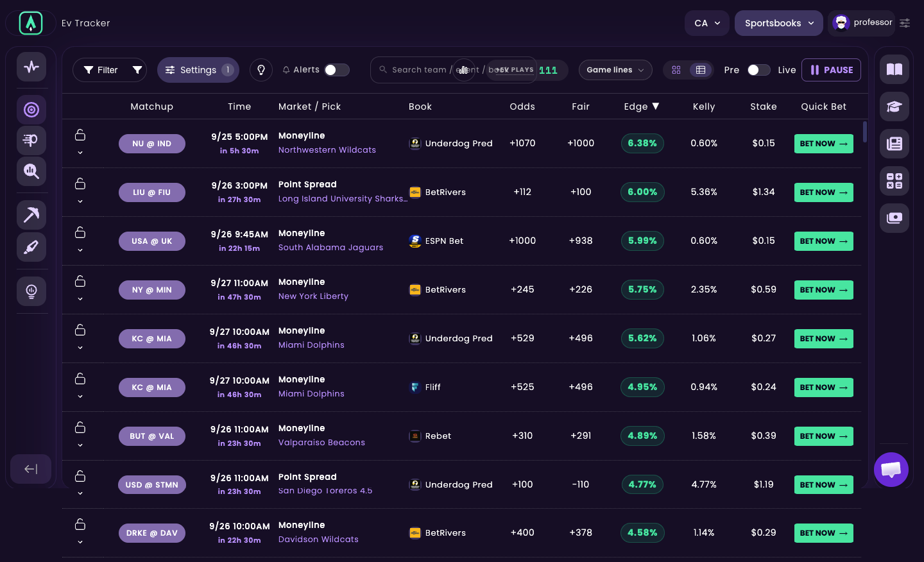This screenshot has width=924, height=562.
Task: Sort by Time column header
Action: tap(239, 106)
